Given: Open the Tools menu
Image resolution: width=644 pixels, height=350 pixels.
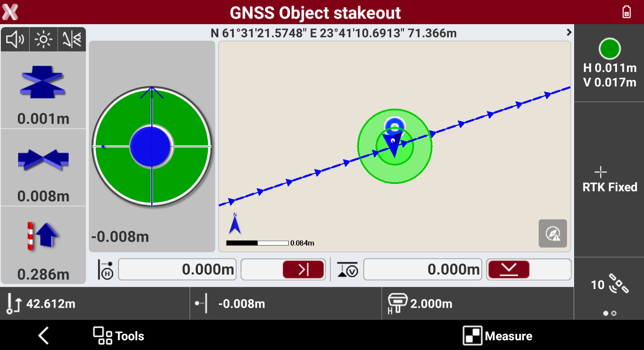Looking at the screenshot, I should [x=119, y=336].
